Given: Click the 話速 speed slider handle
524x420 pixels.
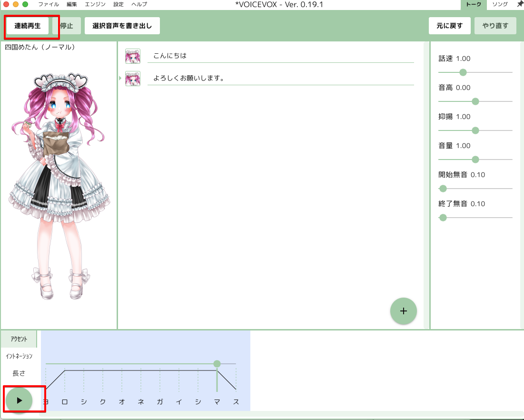Looking at the screenshot, I should (x=463, y=72).
